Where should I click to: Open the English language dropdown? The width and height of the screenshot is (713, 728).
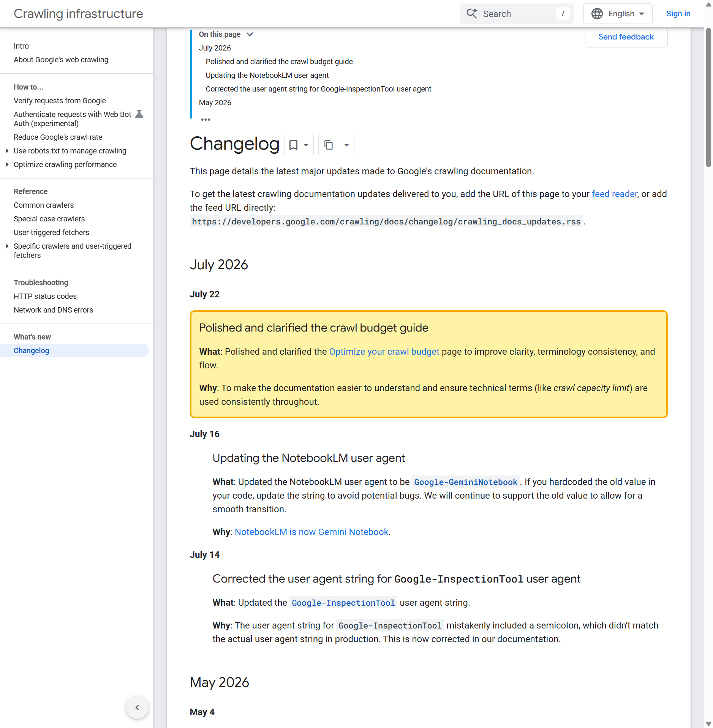pos(618,14)
